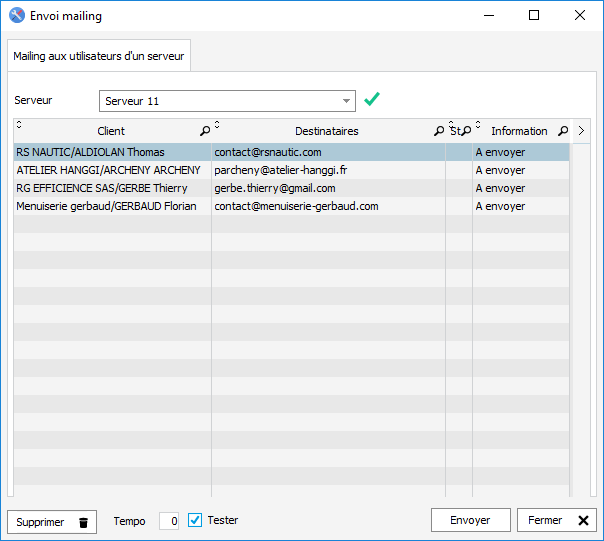
Task: Select the ATELIER HANGGI/ARCHENY ARCHENY row
Action: point(108,170)
